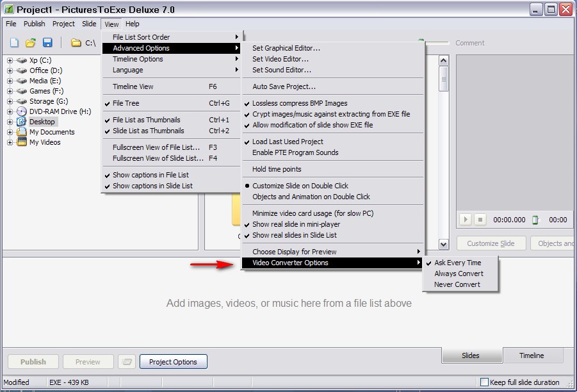The image size is (577, 392).
Task: Click the file list scrollbar up arrow
Action: click(x=444, y=60)
